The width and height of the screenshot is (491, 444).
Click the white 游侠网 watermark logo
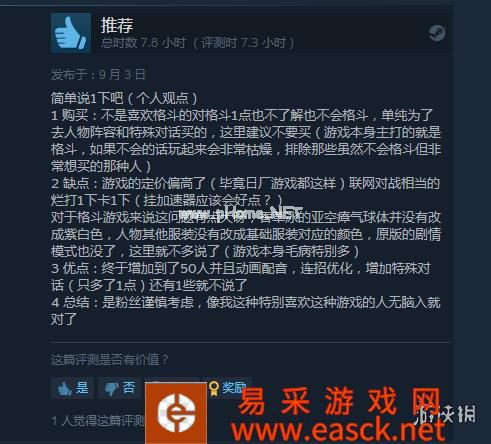[447, 414]
